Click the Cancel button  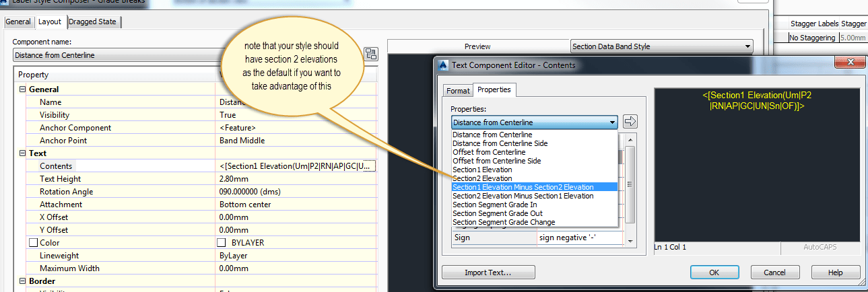(x=775, y=272)
